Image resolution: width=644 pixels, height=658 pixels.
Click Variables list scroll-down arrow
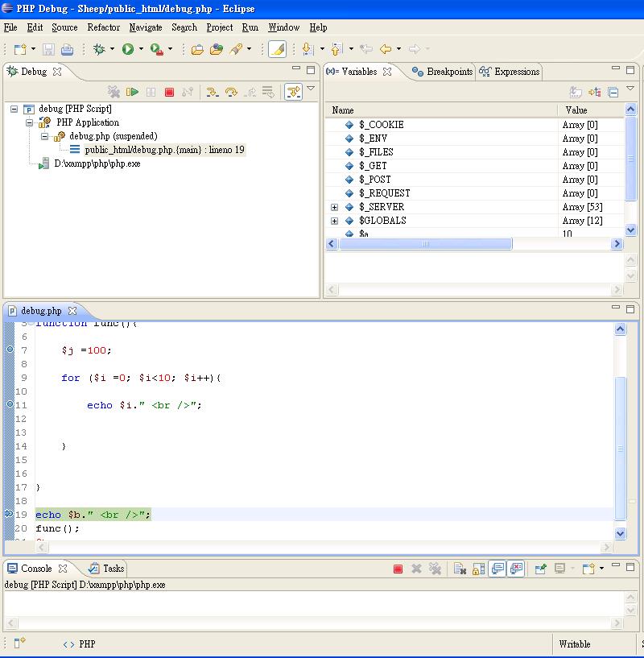630,230
